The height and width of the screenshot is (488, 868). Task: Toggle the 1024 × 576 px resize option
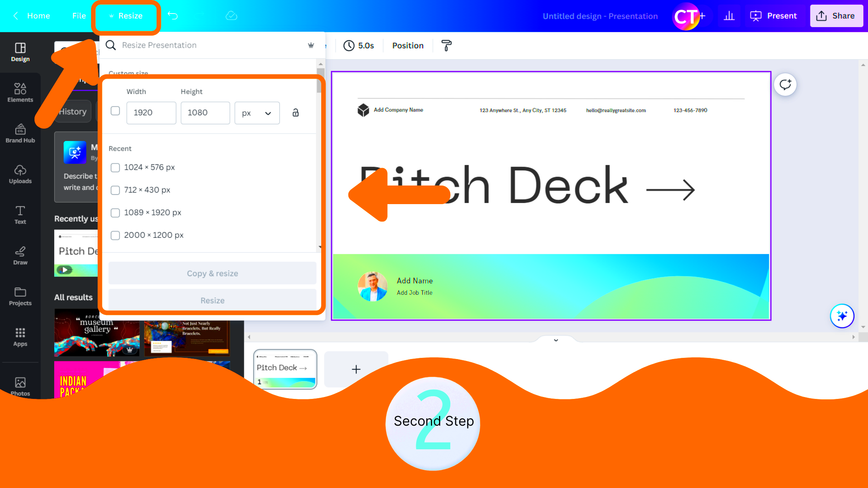tap(115, 167)
